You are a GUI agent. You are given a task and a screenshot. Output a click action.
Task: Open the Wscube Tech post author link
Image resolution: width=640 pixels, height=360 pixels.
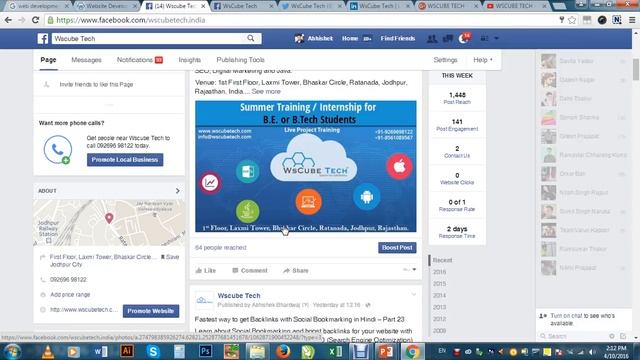tap(239, 296)
